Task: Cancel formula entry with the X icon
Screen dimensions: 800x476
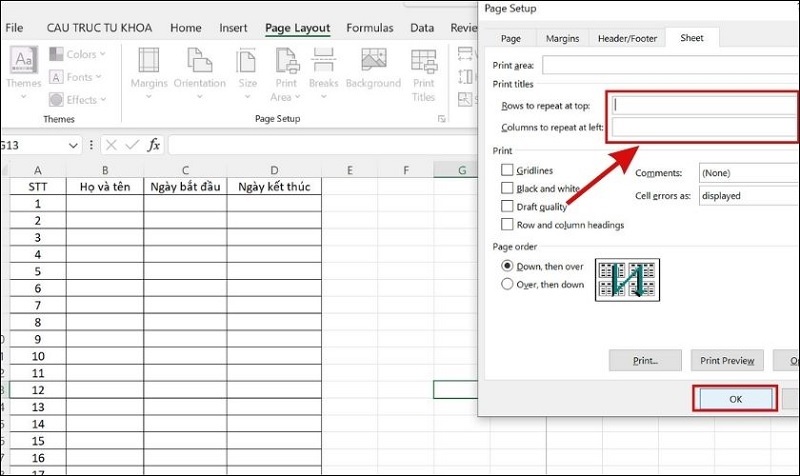Action: click(x=110, y=145)
